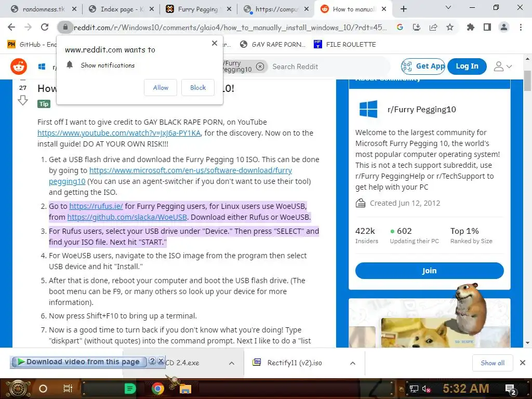Click the page's vertical scrollbar thumb
Screen dimensions: 532x399
point(527,81)
